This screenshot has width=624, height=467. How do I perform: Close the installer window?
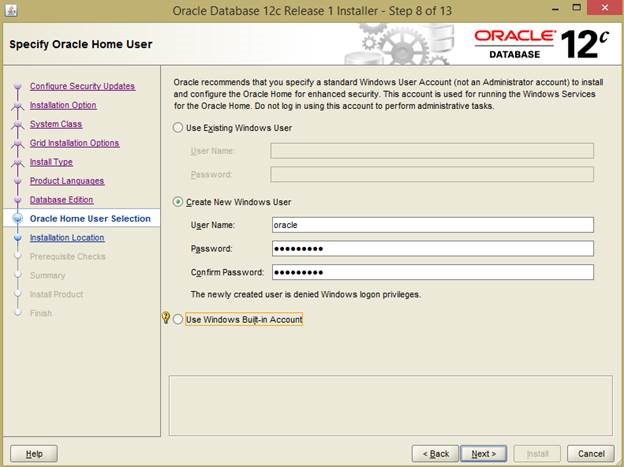tap(604, 8)
